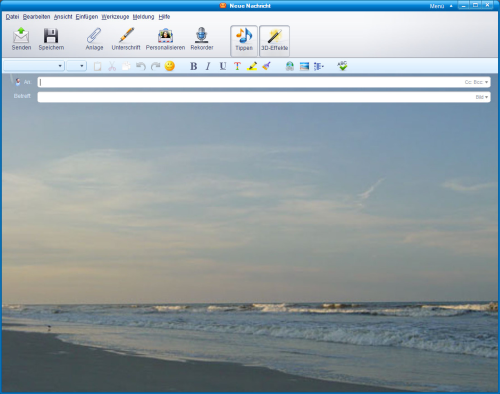
Task: Open the Ansicht menu
Action: pyautogui.click(x=63, y=17)
